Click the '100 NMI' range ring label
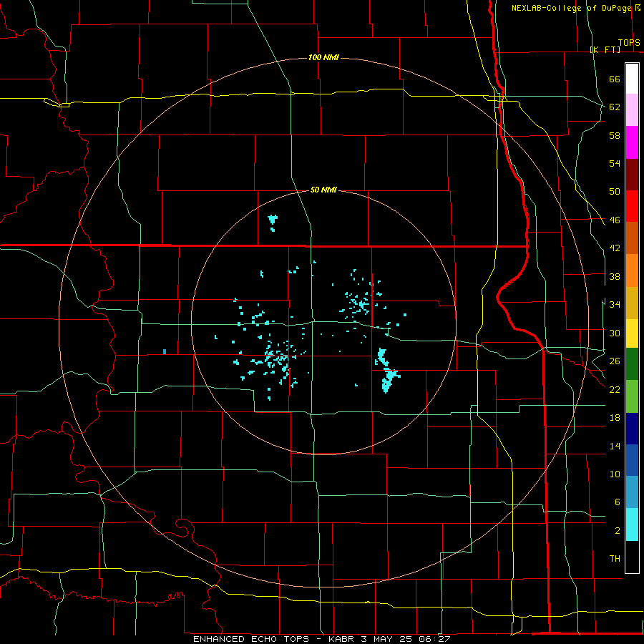The width and height of the screenshot is (644, 644). coord(323,57)
